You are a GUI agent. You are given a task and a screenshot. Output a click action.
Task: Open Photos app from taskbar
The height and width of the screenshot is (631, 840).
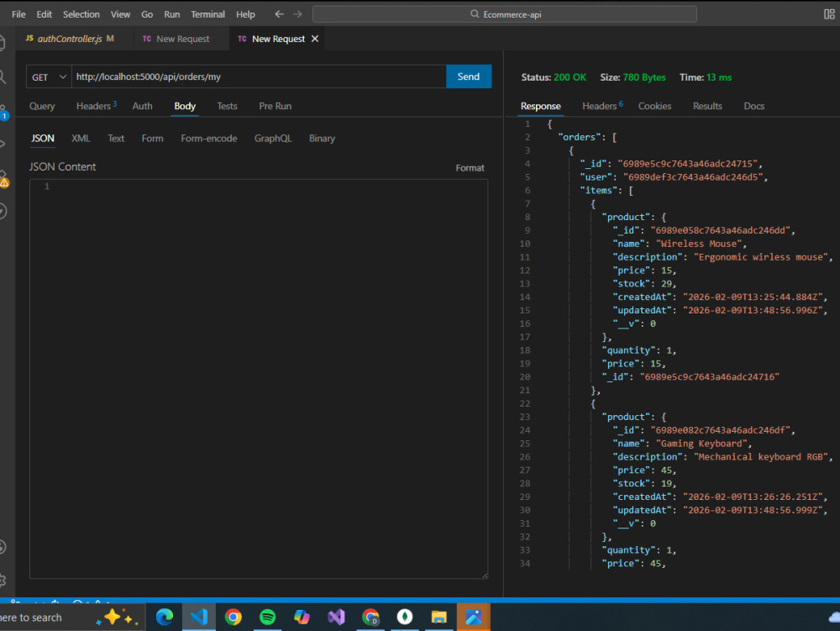tap(474, 617)
